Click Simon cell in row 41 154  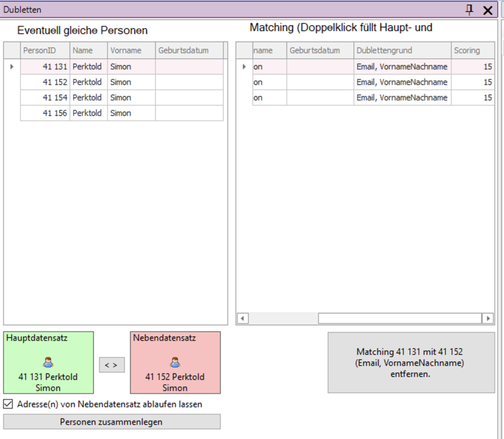tap(131, 97)
